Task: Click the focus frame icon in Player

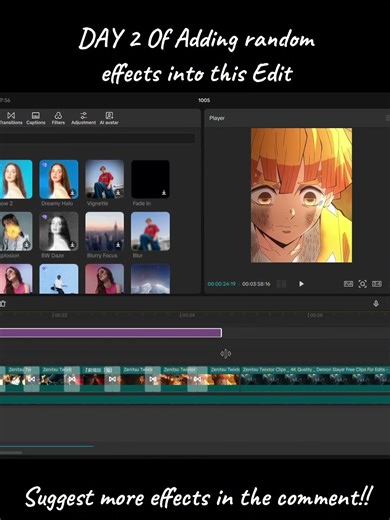Action: point(362,284)
